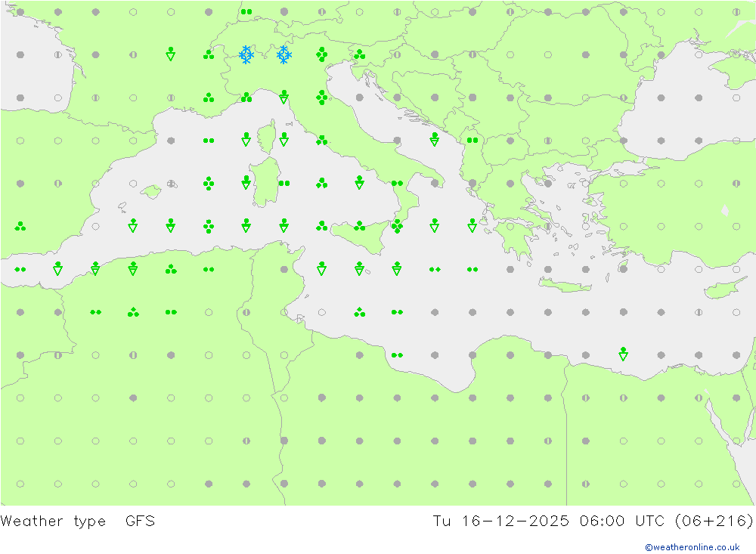The height and width of the screenshot is (554, 756).
Task: Click the right blue snowflake symbol
Action: tap(283, 54)
